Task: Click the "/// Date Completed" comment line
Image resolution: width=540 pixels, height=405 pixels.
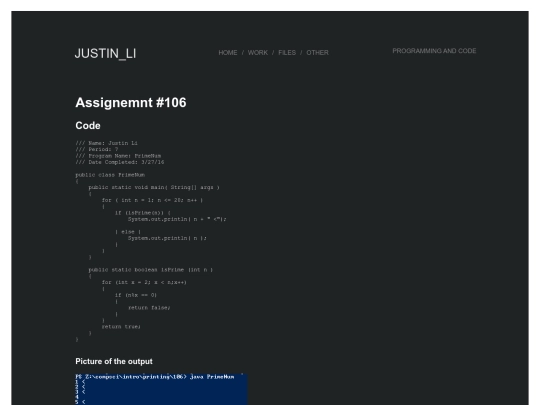Action: (x=120, y=162)
